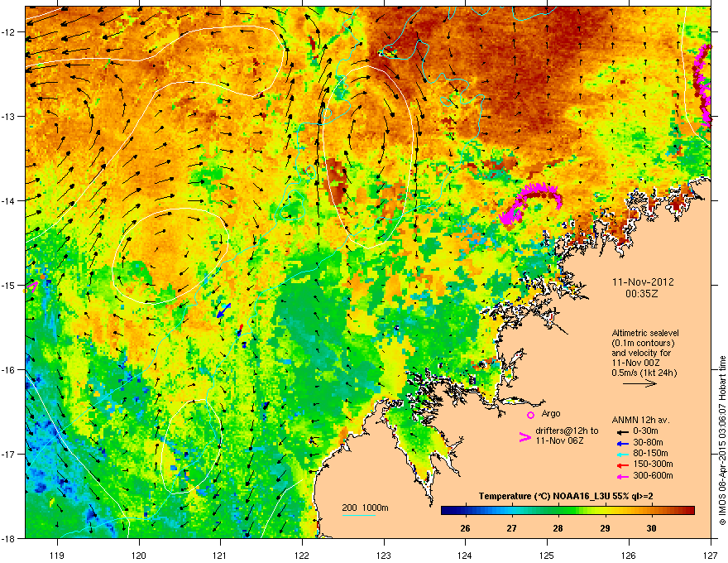Click the Argo magenta circle legend symbol

530,415
